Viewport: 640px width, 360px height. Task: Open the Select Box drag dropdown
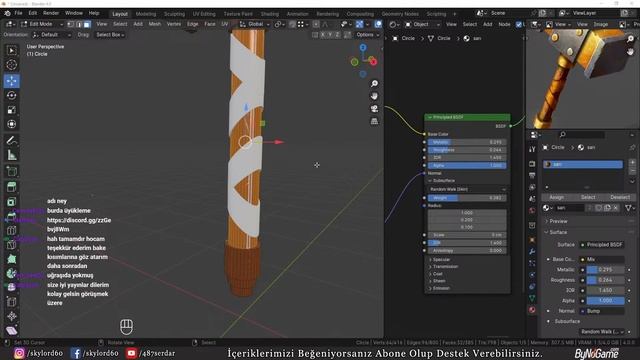(x=110, y=35)
